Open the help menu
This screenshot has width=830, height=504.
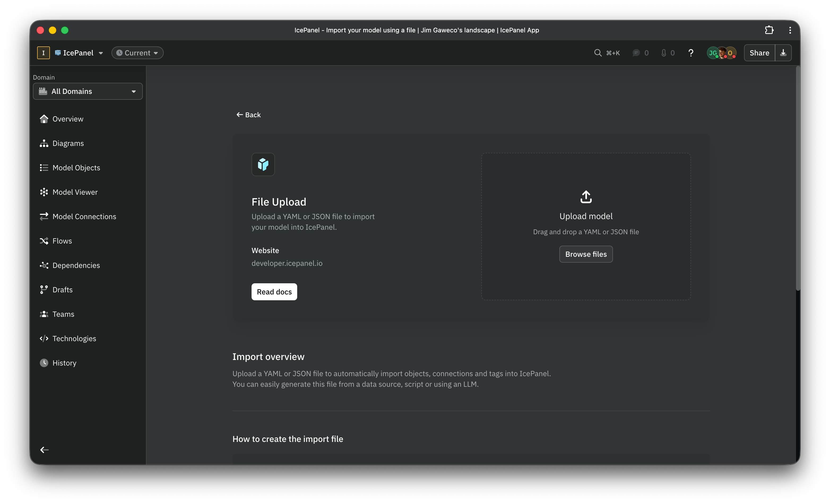[690, 53]
